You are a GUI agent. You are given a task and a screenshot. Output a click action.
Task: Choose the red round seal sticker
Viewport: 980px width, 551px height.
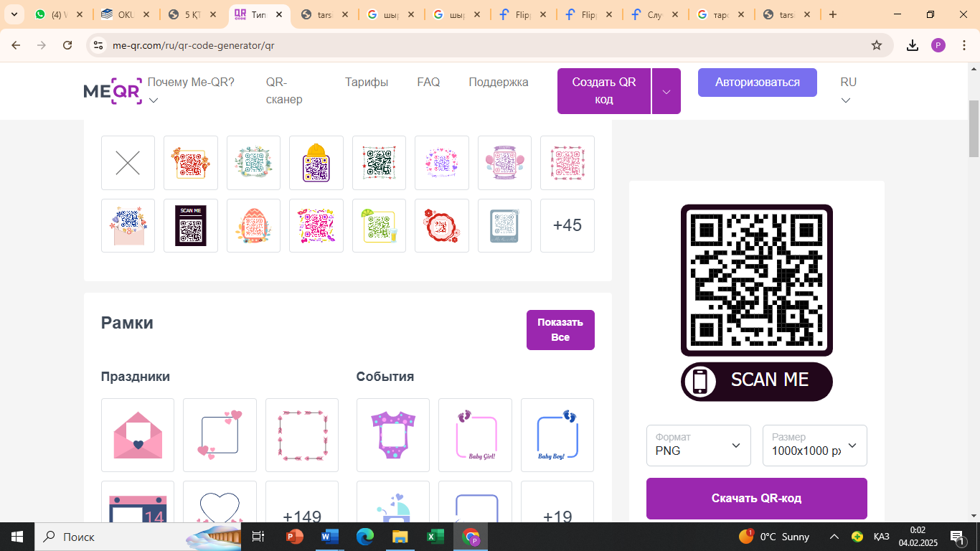442,225
